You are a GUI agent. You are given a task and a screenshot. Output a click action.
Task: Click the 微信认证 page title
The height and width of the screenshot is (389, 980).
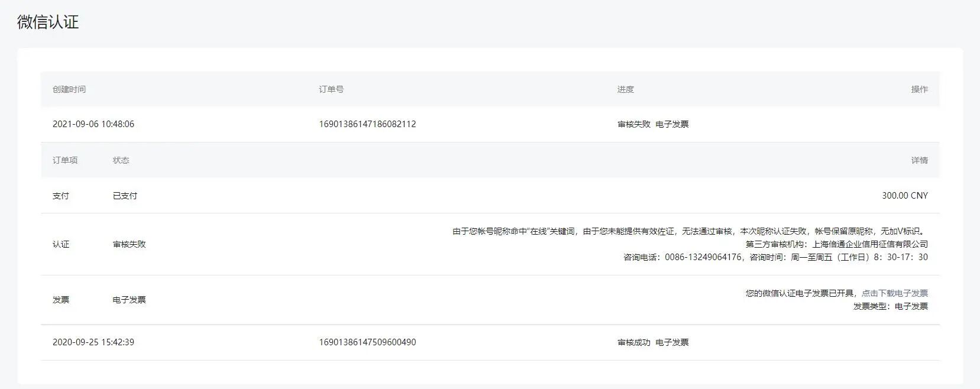48,22
